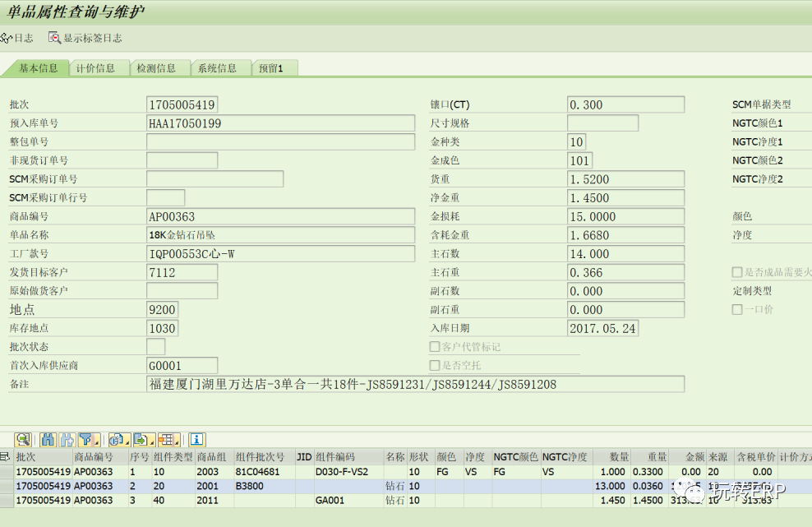Click the NGTC颜色 column header
This screenshot has height=527, width=812.
click(516, 456)
